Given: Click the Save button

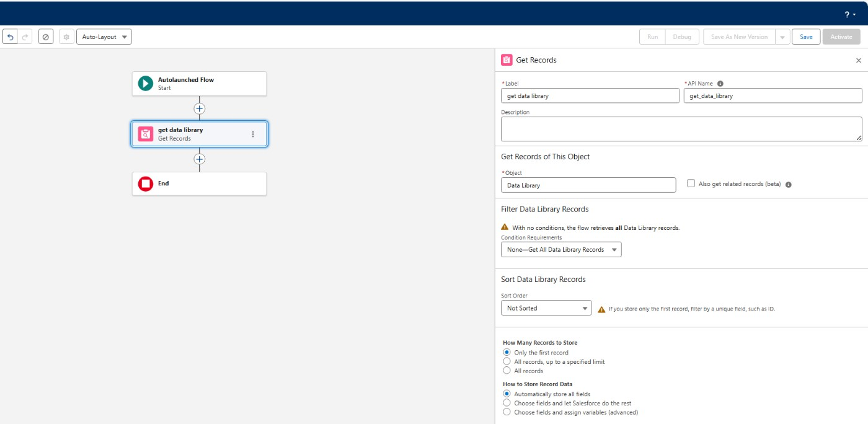Looking at the screenshot, I should [805, 37].
